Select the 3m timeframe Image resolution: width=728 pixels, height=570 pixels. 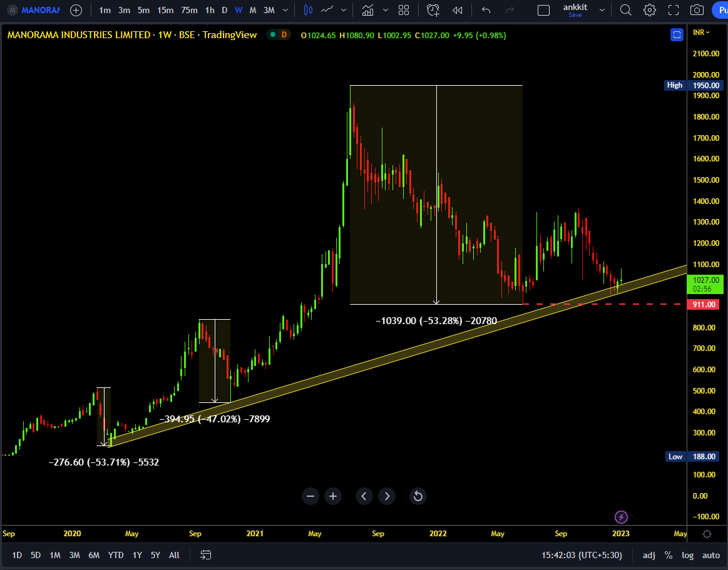click(124, 10)
